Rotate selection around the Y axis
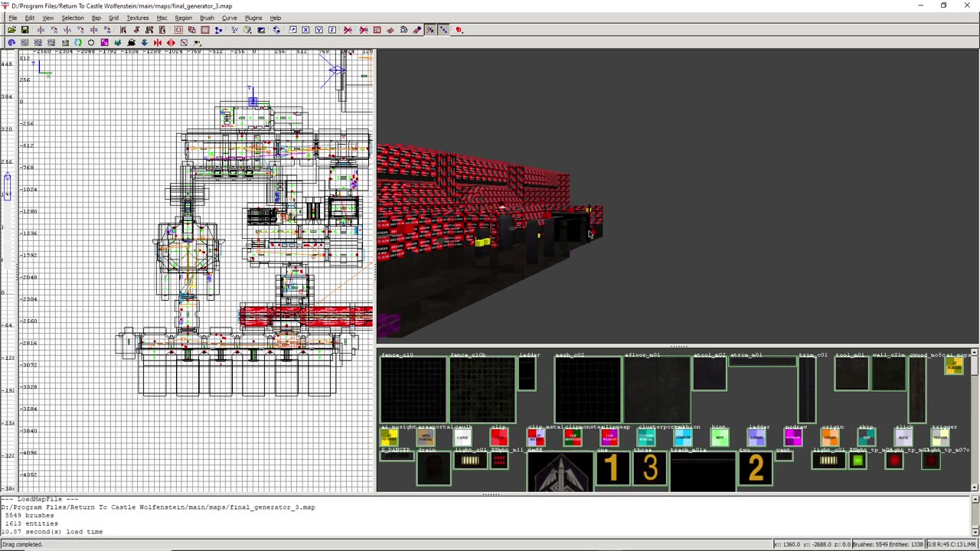 coord(80,30)
